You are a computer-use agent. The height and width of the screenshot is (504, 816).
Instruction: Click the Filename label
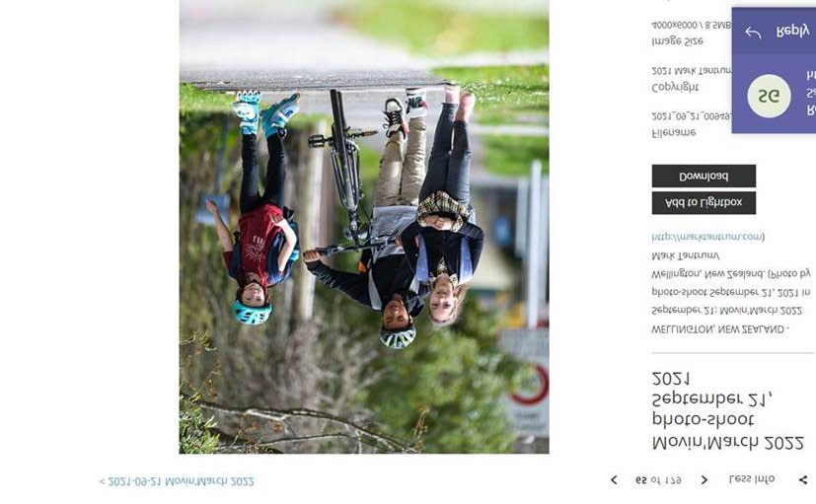click(x=673, y=132)
